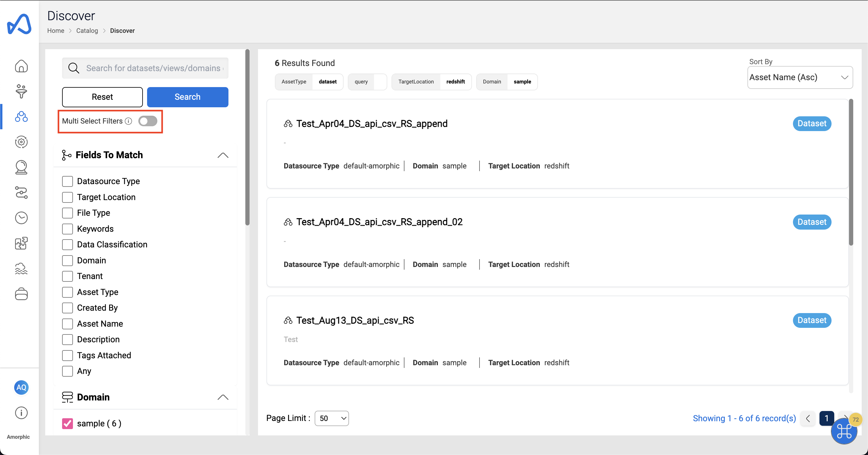Screen dimensions: 868x455
Task: Select page 1 in pagination
Action: pos(826,418)
